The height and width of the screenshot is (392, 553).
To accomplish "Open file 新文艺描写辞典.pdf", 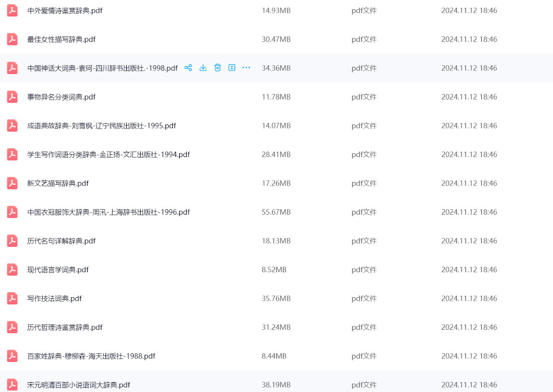I will (58, 183).
